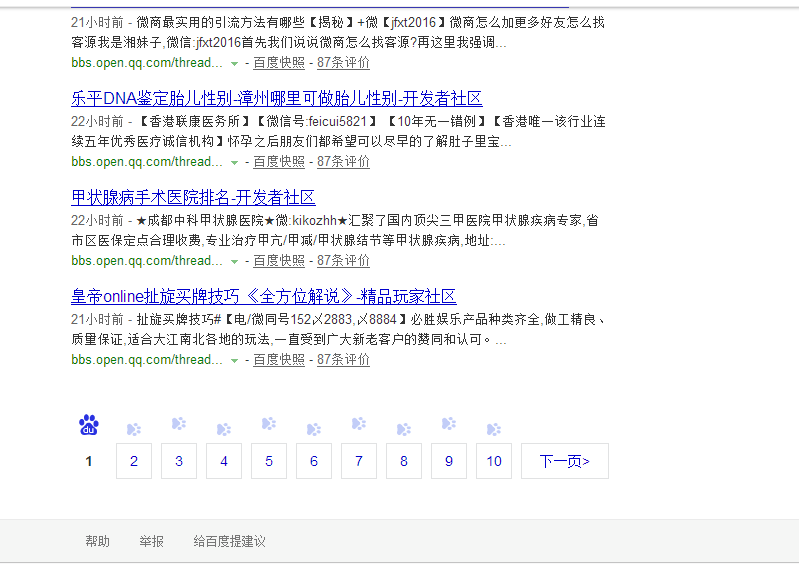Open result 甲状腺病手术医院排名-开发者社区
This screenshot has height=564, width=799.
[193, 197]
